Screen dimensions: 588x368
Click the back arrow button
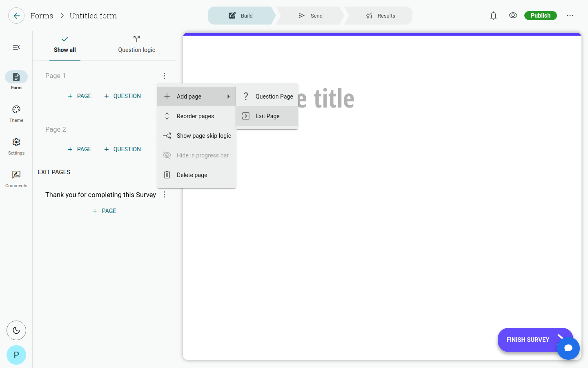coord(16,16)
